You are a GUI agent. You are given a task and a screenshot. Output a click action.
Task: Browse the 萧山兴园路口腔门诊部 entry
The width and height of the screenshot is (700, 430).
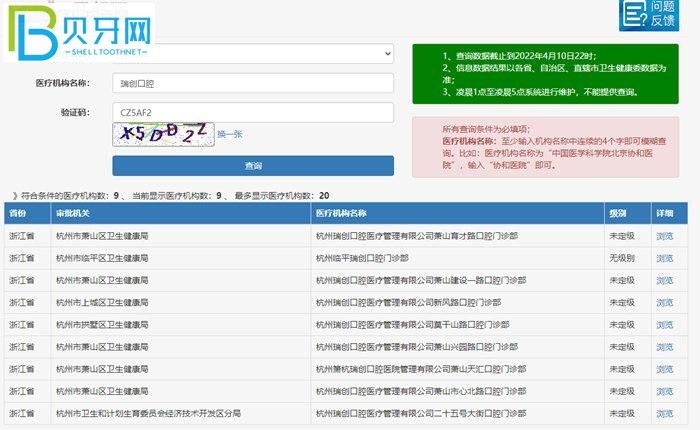pos(665,346)
